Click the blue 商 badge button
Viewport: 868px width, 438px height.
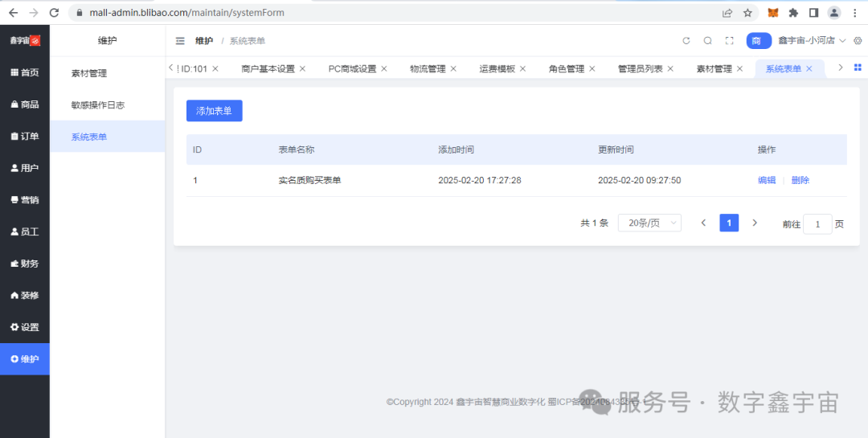759,40
